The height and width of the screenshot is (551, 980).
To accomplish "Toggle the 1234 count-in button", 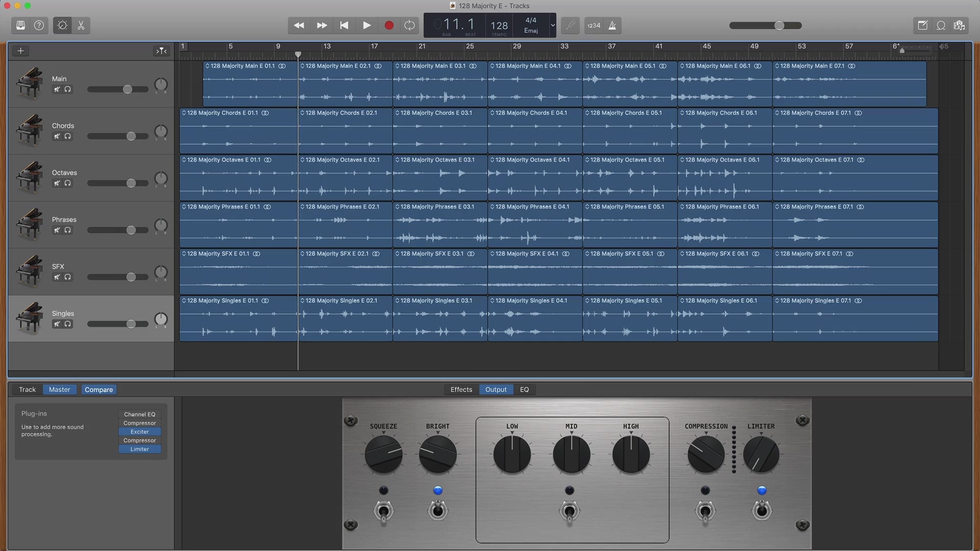I will (594, 25).
